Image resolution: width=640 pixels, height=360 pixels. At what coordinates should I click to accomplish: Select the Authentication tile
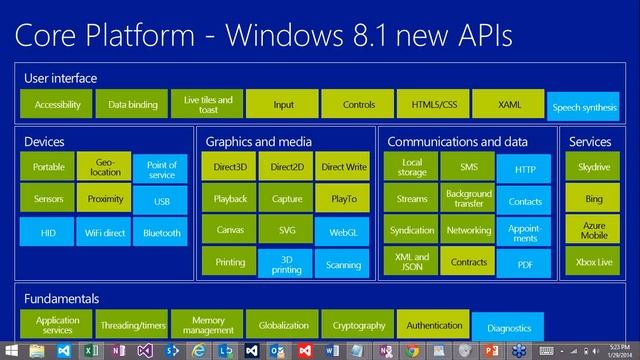[433, 324]
